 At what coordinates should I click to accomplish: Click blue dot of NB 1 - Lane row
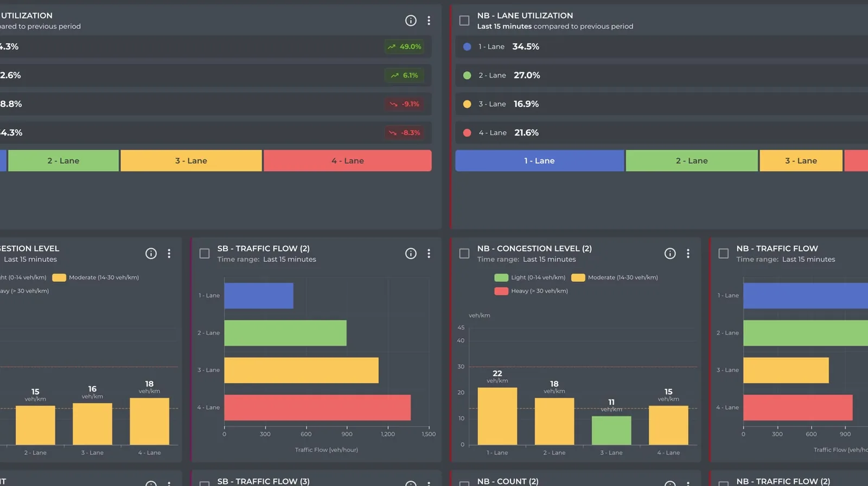[467, 47]
